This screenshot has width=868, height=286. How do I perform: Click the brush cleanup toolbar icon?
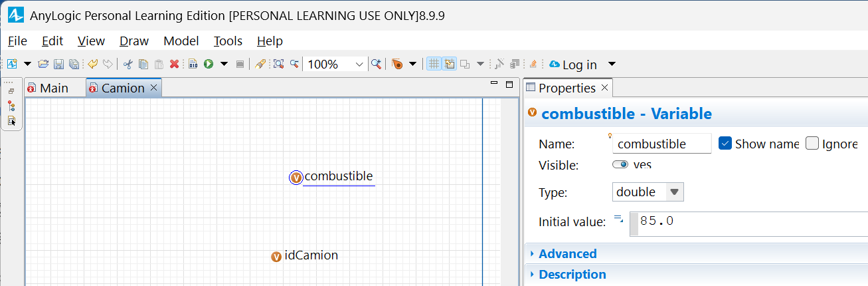tap(260, 64)
